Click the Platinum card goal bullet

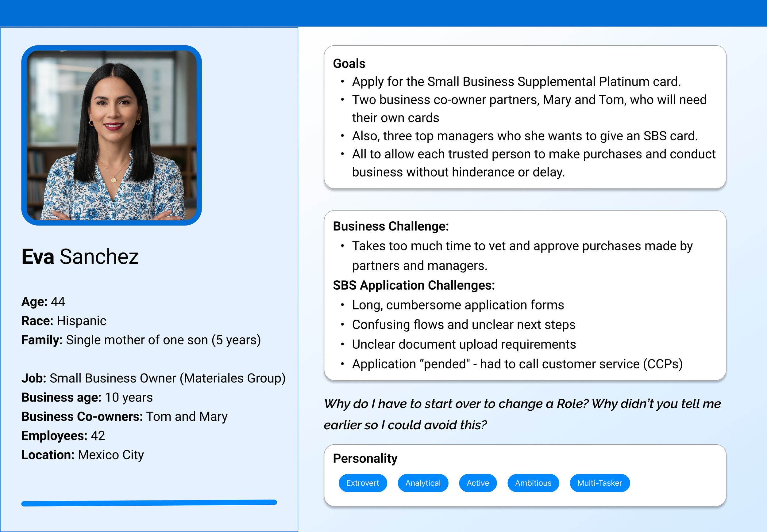(516, 82)
